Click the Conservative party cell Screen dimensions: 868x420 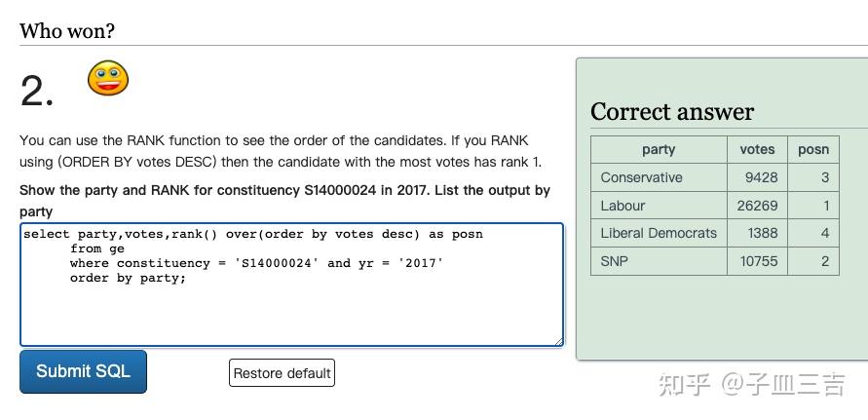click(x=641, y=177)
